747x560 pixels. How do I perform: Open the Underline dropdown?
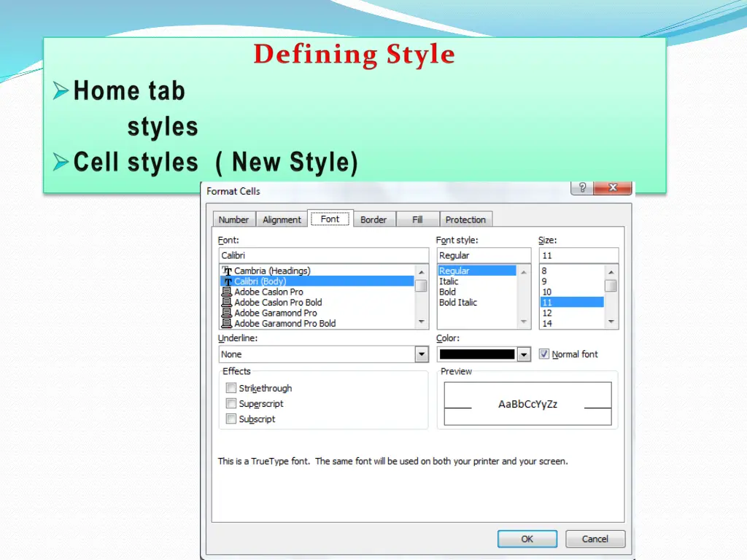(422, 354)
